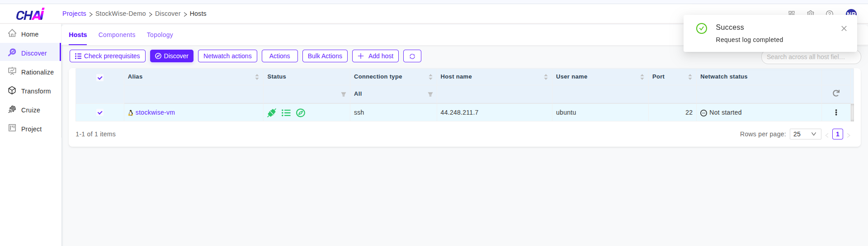Focus the host search field
868x246 pixels.
pos(811,57)
